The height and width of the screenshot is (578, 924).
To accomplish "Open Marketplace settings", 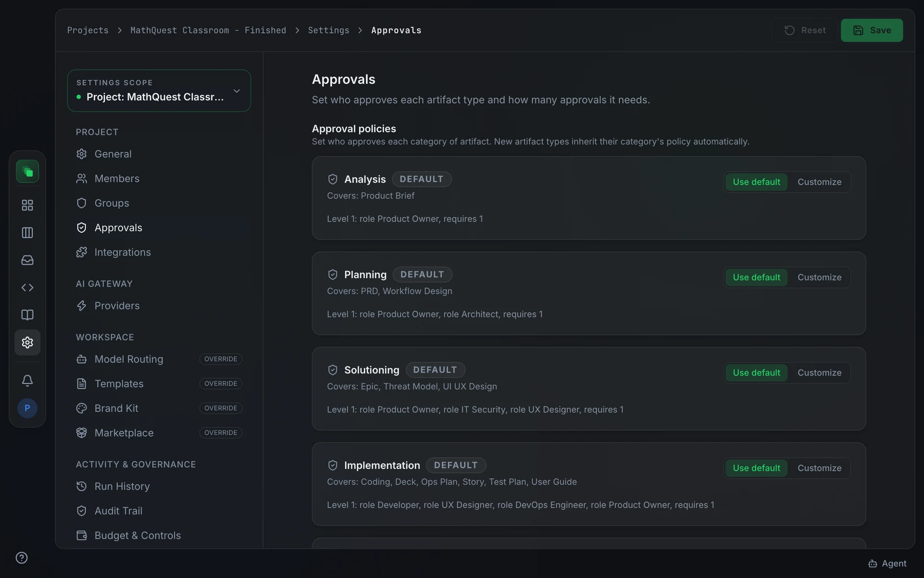I will point(159,433).
